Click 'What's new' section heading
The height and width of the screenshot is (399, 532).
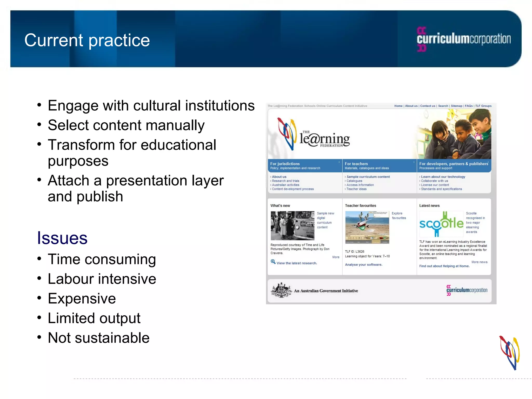click(280, 206)
